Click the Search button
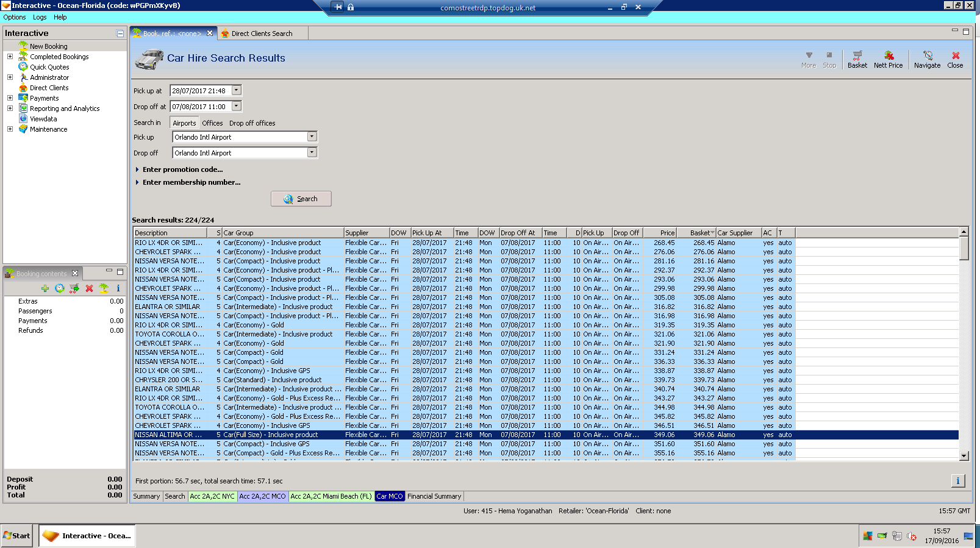This screenshot has width=980, height=548. pyautogui.click(x=301, y=199)
